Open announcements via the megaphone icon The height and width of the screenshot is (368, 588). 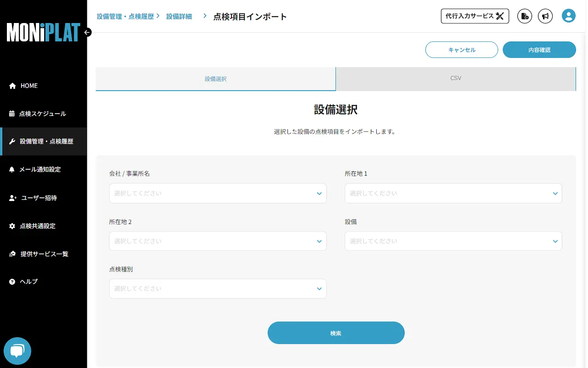(545, 16)
